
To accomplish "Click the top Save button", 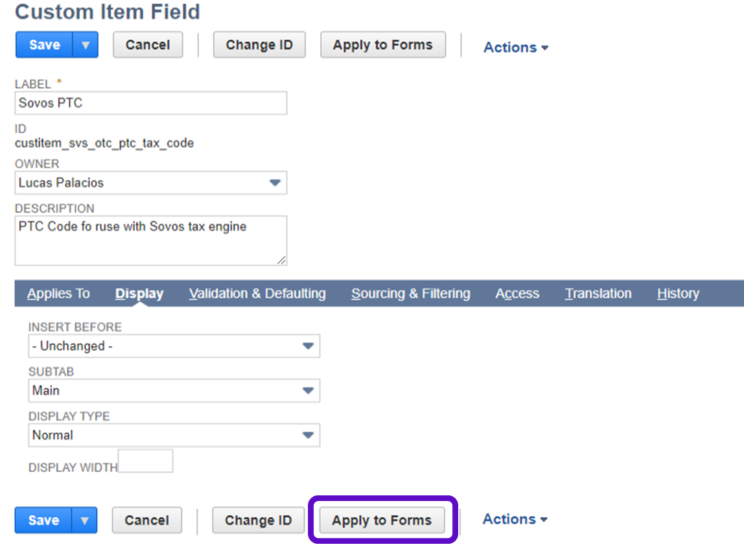I will coord(44,45).
